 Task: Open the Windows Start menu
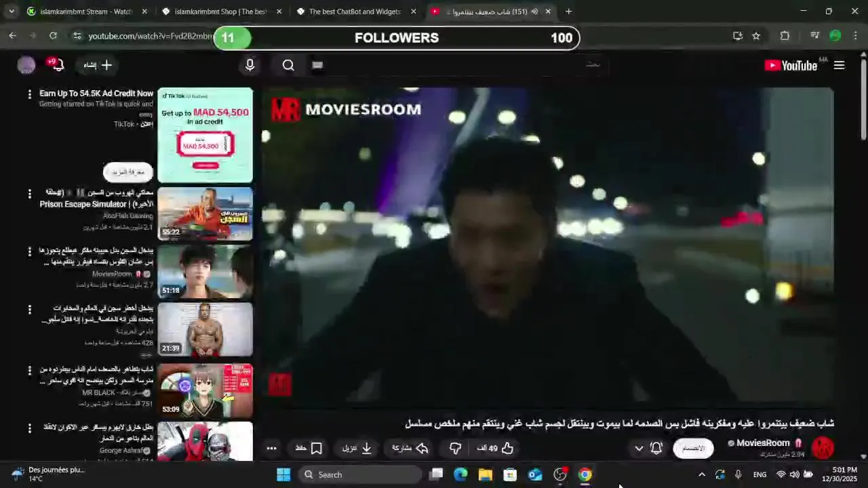[x=283, y=474]
